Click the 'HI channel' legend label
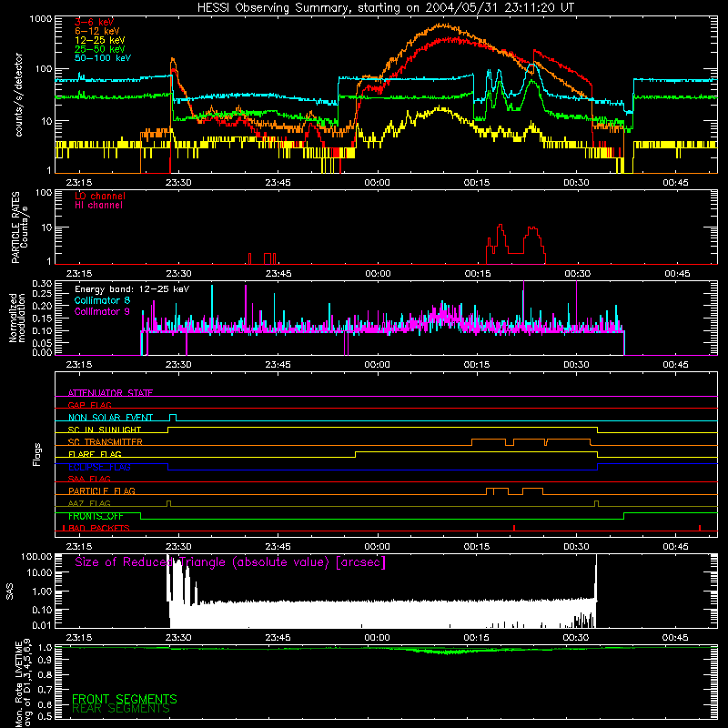The height and width of the screenshot is (728, 728). click(x=98, y=206)
